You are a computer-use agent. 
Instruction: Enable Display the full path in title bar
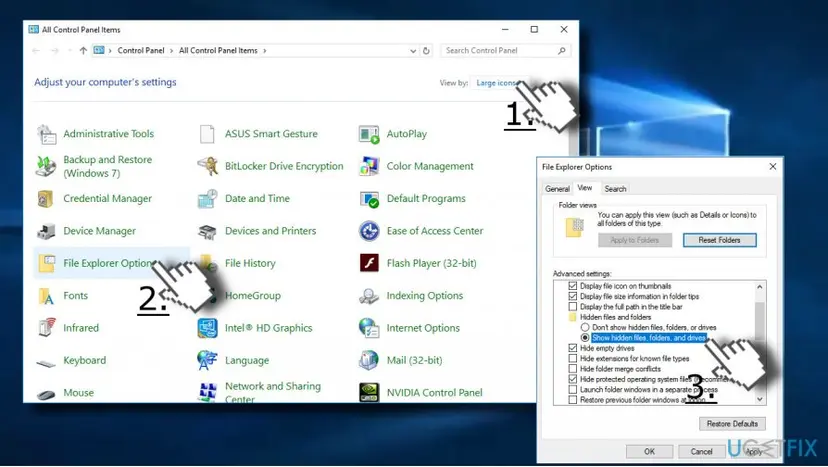click(x=572, y=306)
